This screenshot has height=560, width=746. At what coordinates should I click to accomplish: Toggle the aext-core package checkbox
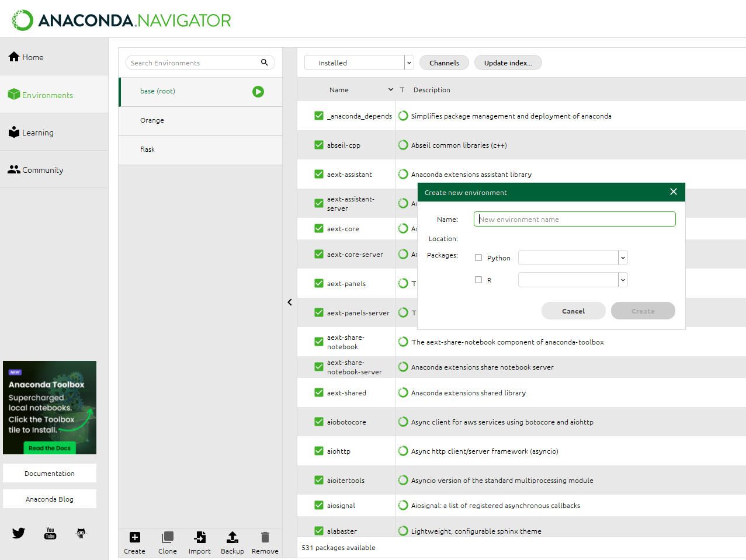(319, 228)
